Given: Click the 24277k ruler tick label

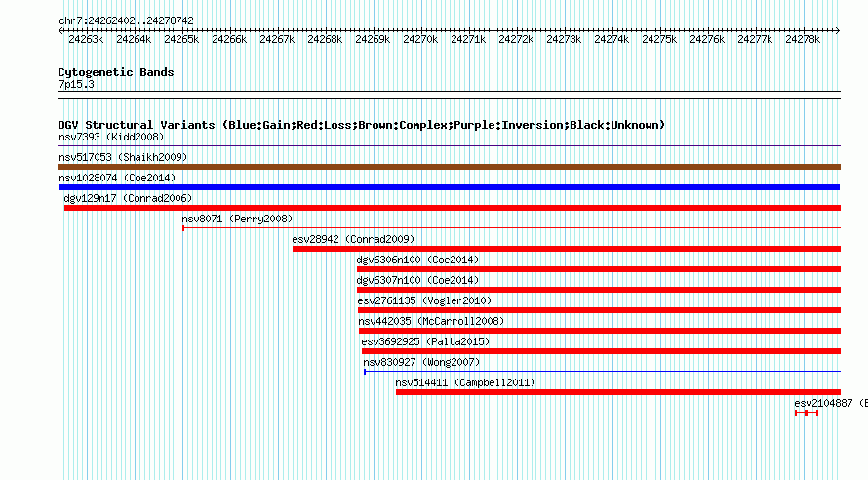Looking at the screenshot, I should point(755,39).
